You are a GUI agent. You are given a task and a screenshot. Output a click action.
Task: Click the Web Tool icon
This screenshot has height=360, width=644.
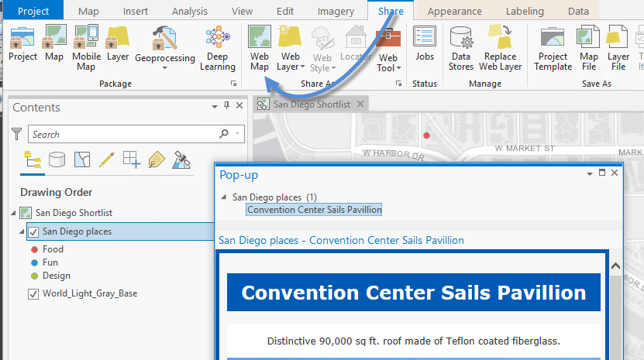(388, 39)
